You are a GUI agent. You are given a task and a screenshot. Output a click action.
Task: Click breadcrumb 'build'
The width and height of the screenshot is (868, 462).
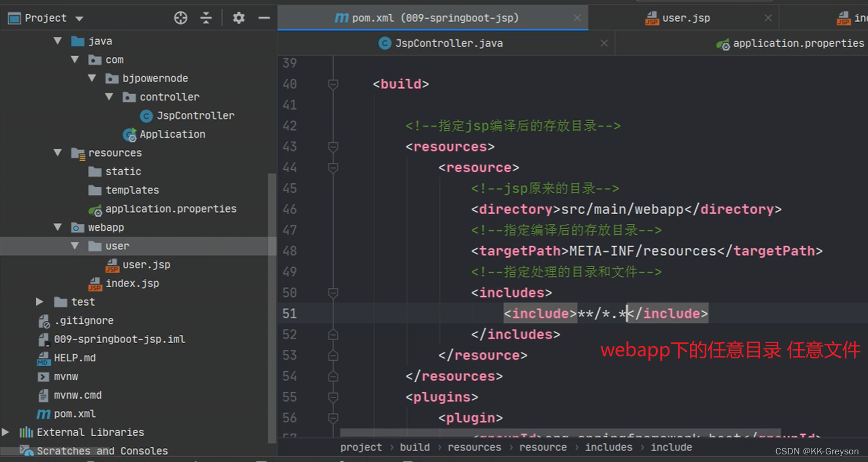click(x=415, y=447)
